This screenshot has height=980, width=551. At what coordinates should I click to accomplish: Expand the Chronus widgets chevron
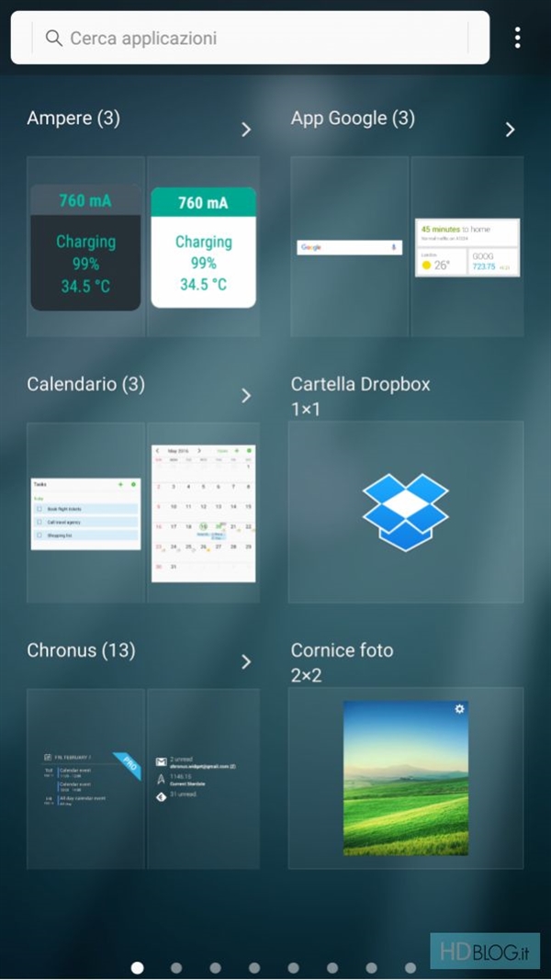(x=245, y=661)
